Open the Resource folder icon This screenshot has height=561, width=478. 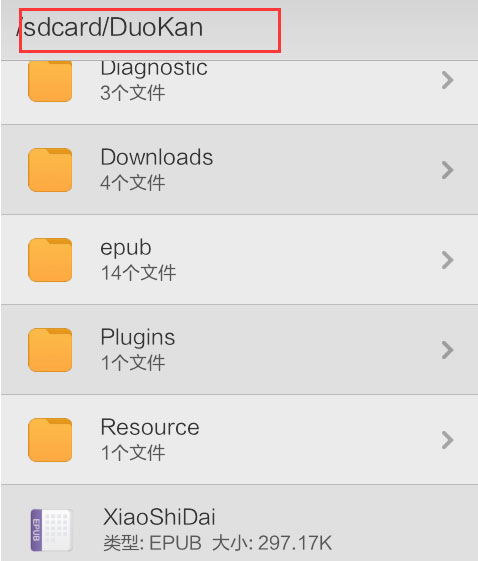pos(50,440)
